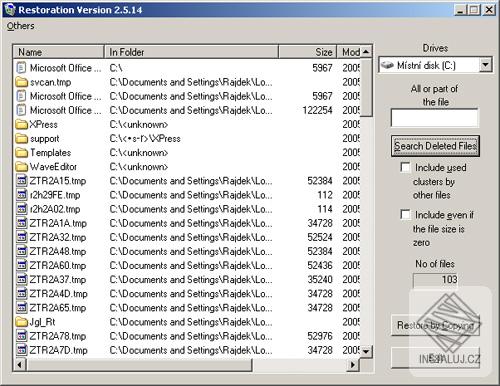
Task: Sort the list by the Name column header
Action: click(x=59, y=52)
